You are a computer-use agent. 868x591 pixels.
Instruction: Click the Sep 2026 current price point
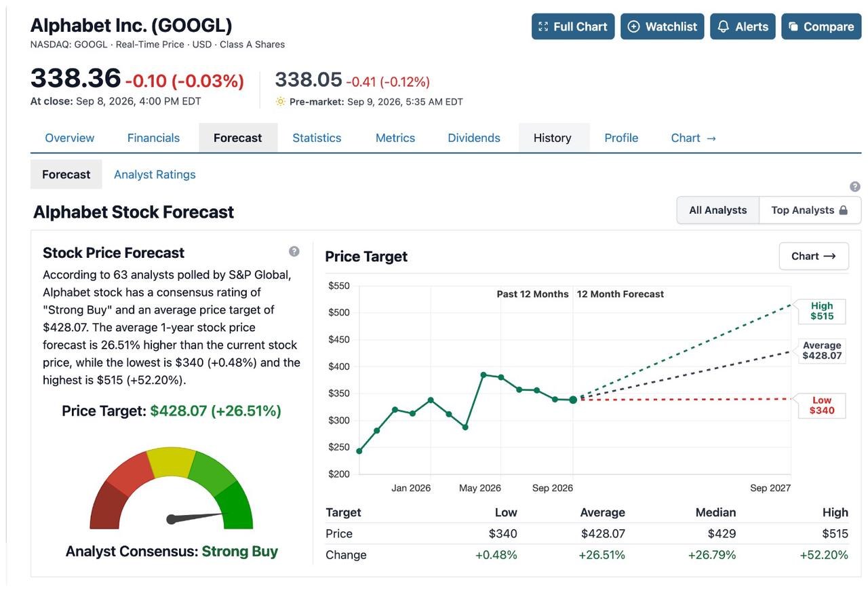click(x=573, y=400)
